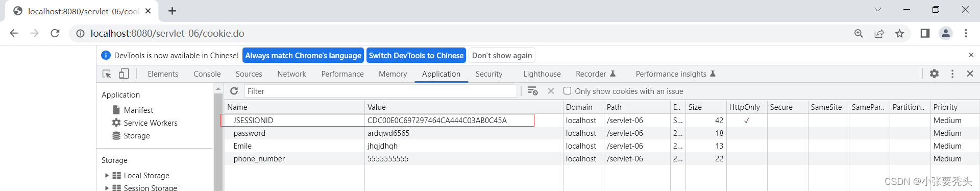Sort by the Secure column header

(788, 107)
